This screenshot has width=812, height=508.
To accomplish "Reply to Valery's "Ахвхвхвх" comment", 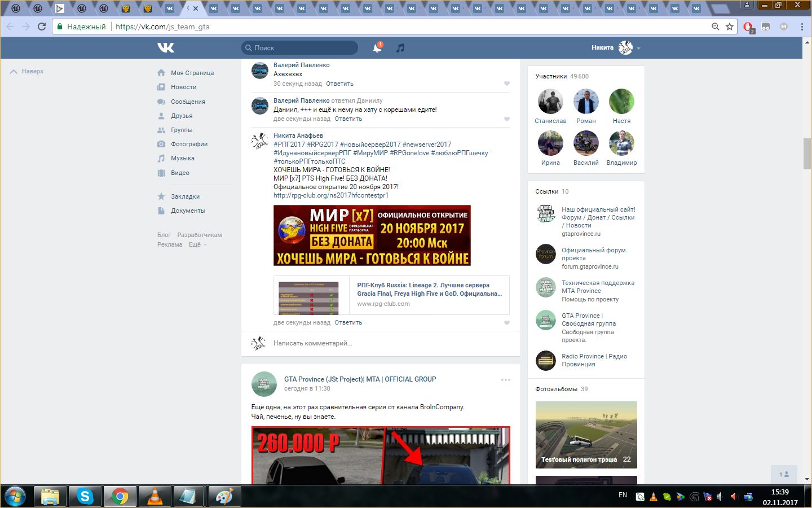I will (339, 84).
